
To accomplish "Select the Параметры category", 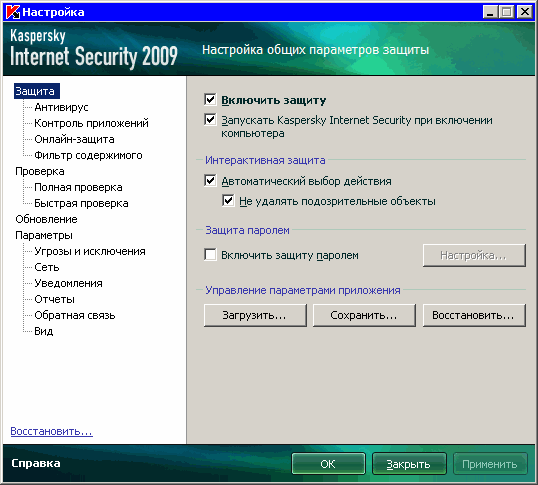I will (x=44, y=235).
